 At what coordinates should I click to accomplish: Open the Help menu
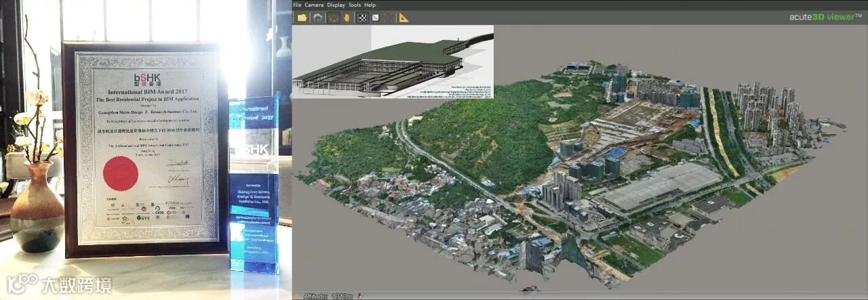click(x=370, y=5)
